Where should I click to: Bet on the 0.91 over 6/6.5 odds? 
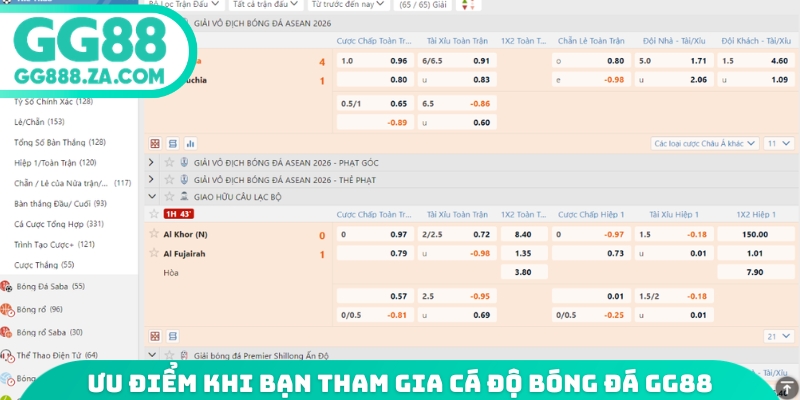[x=457, y=61]
